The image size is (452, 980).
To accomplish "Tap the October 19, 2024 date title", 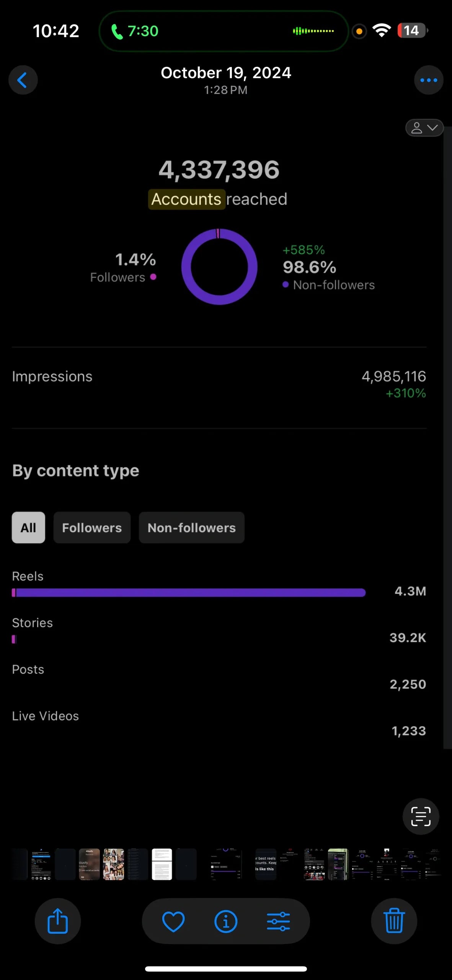I will click(x=226, y=73).
